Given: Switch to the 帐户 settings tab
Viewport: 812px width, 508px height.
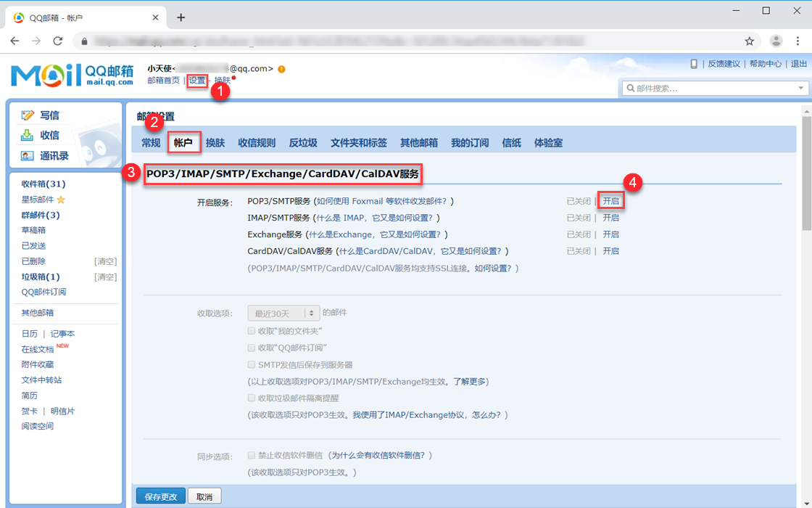Looking at the screenshot, I should coord(183,142).
